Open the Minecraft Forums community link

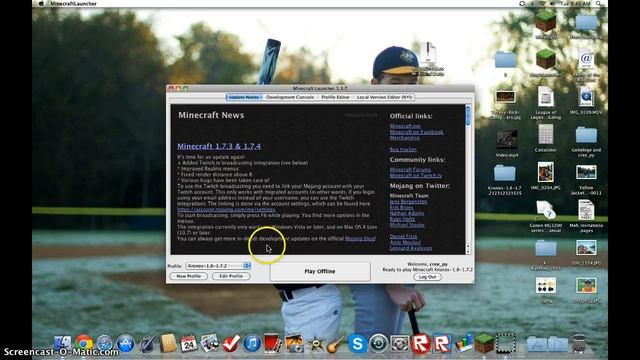(x=410, y=169)
